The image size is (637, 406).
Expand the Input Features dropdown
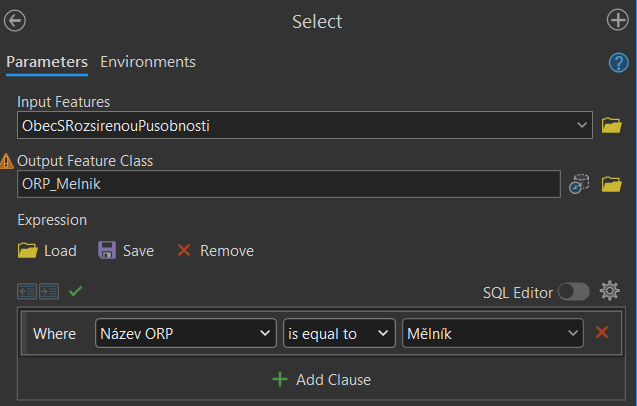tap(583, 125)
